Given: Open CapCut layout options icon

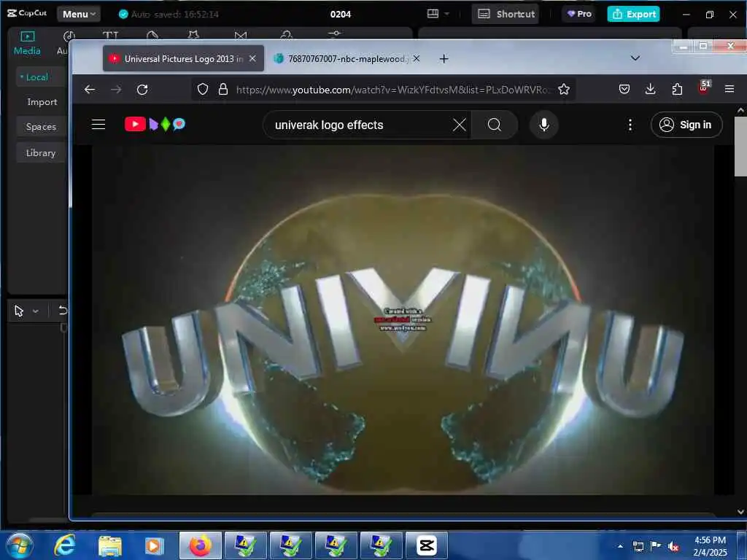Looking at the screenshot, I should pyautogui.click(x=433, y=14).
